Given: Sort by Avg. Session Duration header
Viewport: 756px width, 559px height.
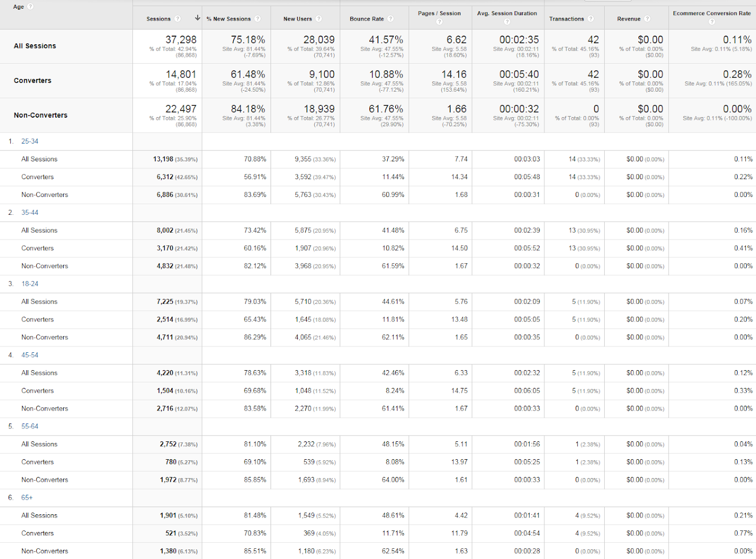Looking at the screenshot, I should coord(507,13).
